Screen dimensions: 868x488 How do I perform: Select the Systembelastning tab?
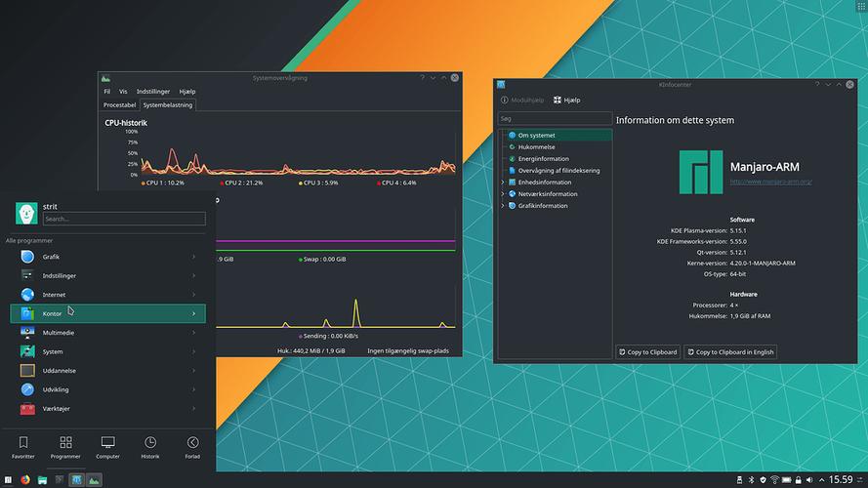point(168,104)
